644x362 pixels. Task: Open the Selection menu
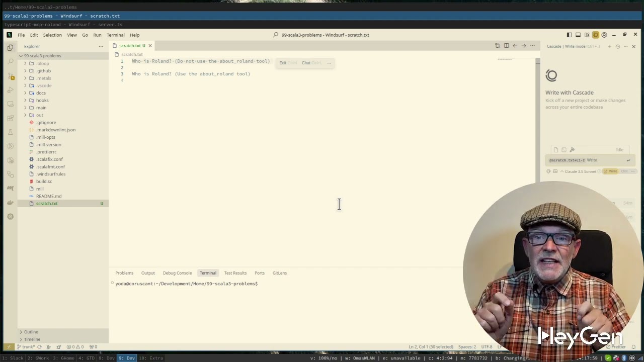(x=52, y=35)
